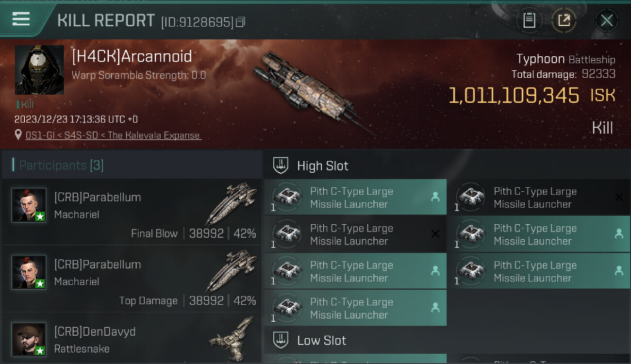Click the High Slot section icon
Screen dimensions: 631x364
point(281,165)
